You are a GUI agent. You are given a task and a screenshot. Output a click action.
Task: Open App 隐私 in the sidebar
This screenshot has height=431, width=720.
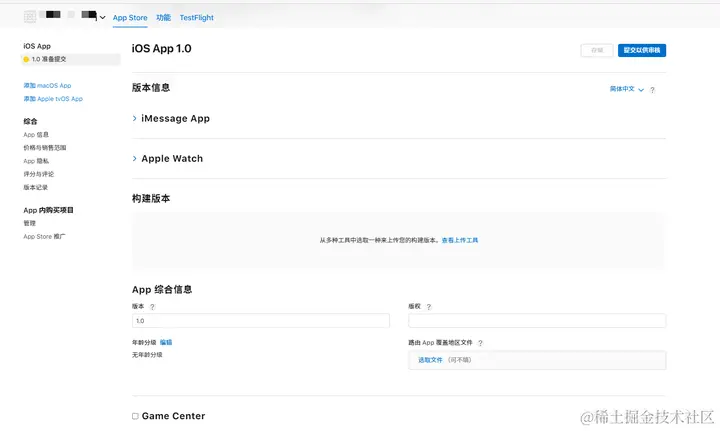tap(36, 161)
